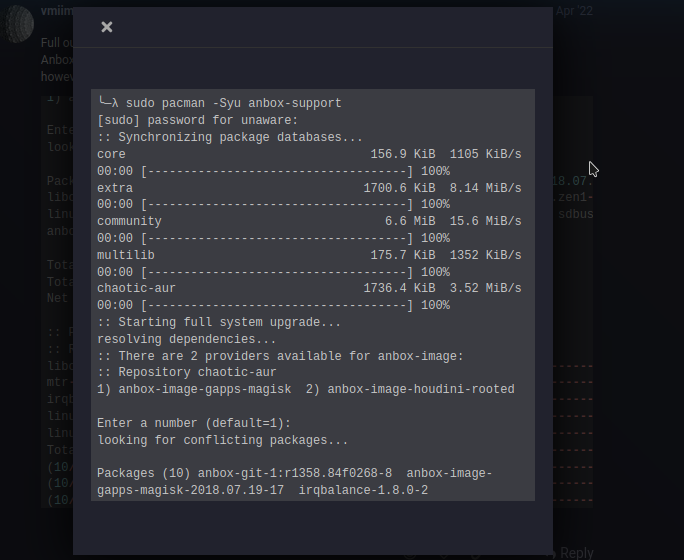684x560 pixels.
Task: Open the Apr '22 post date link
Action: tap(574, 11)
